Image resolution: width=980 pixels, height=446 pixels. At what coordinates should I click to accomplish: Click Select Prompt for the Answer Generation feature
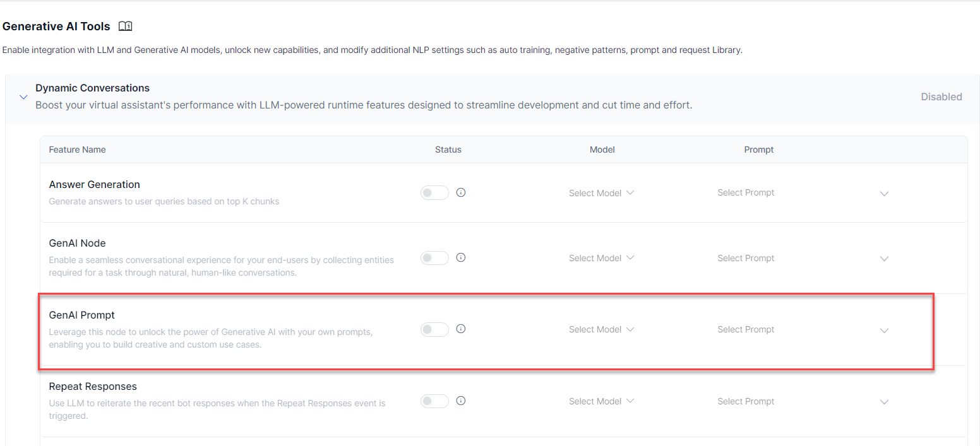(x=746, y=192)
